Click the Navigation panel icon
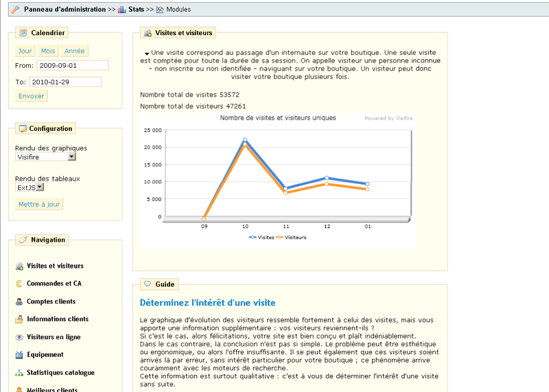This screenshot has width=549, height=392. [23, 240]
